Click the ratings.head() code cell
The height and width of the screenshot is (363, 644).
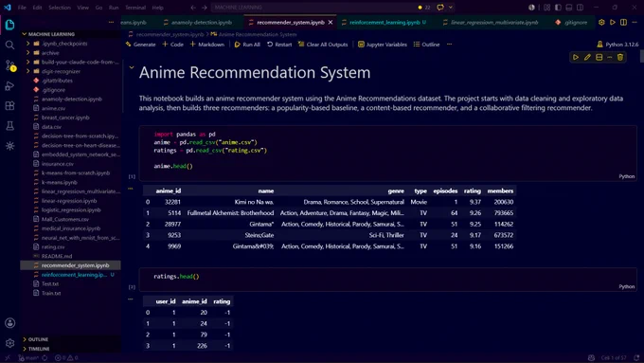(x=387, y=280)
